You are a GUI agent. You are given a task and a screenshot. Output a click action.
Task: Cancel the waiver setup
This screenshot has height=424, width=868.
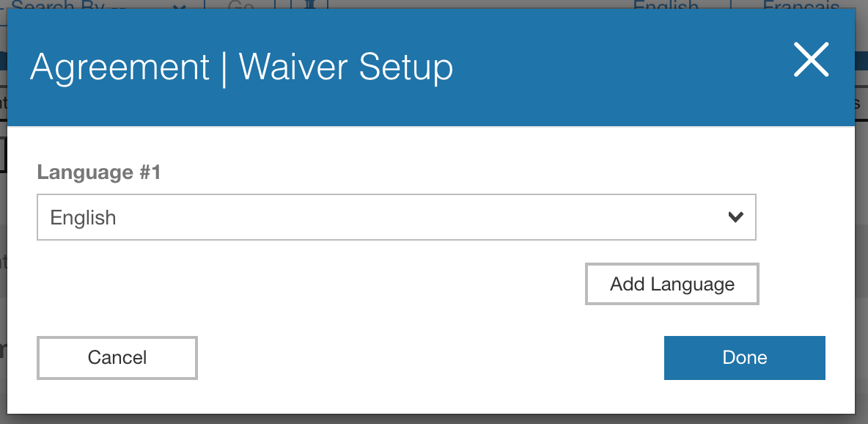coord(117,357)
